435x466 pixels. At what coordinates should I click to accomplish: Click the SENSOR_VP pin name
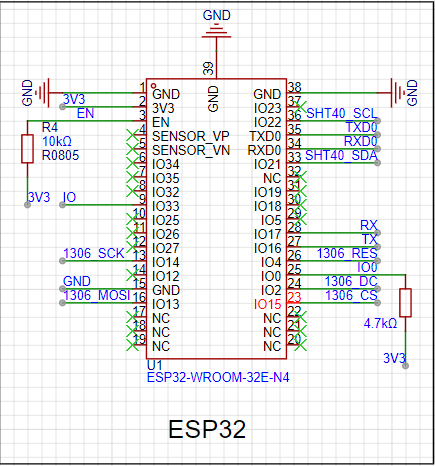pyautogui.click(x=191, y=136)
